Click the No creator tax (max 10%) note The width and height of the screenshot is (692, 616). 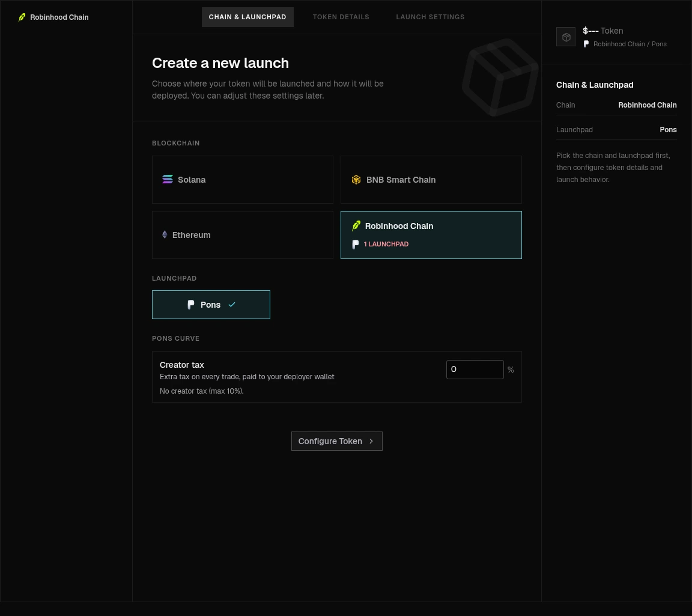click(202, 391)
